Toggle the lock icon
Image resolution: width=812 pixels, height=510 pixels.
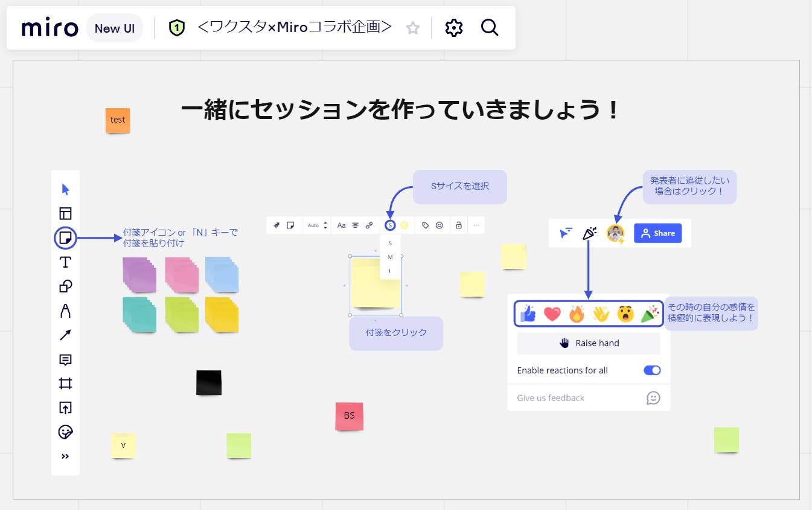[459, 225]
